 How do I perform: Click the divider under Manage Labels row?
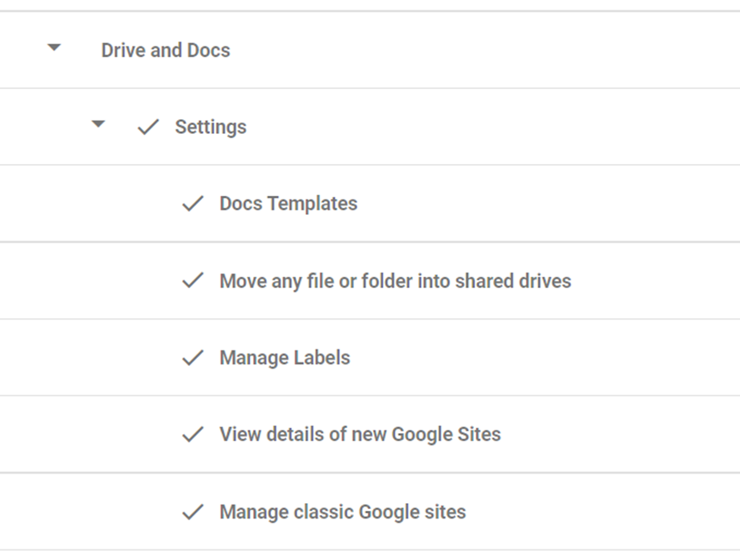pyautogui.click(x=370, y=395)
